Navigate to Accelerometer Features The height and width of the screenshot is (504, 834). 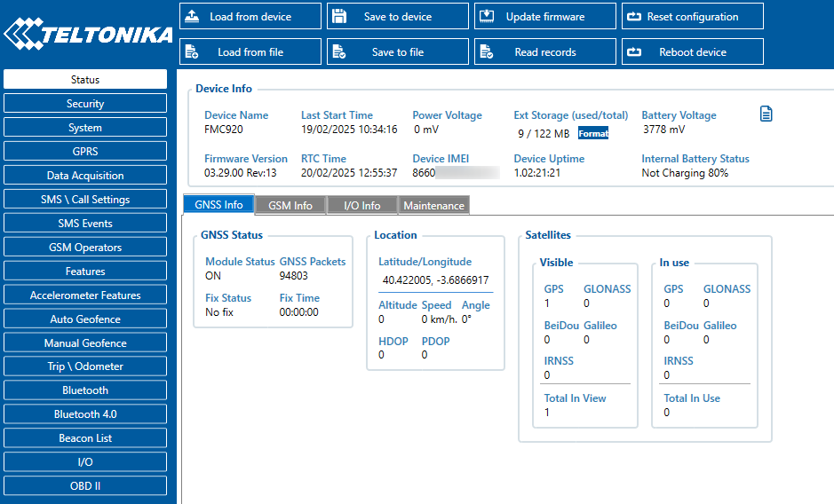tap(85, 295)
